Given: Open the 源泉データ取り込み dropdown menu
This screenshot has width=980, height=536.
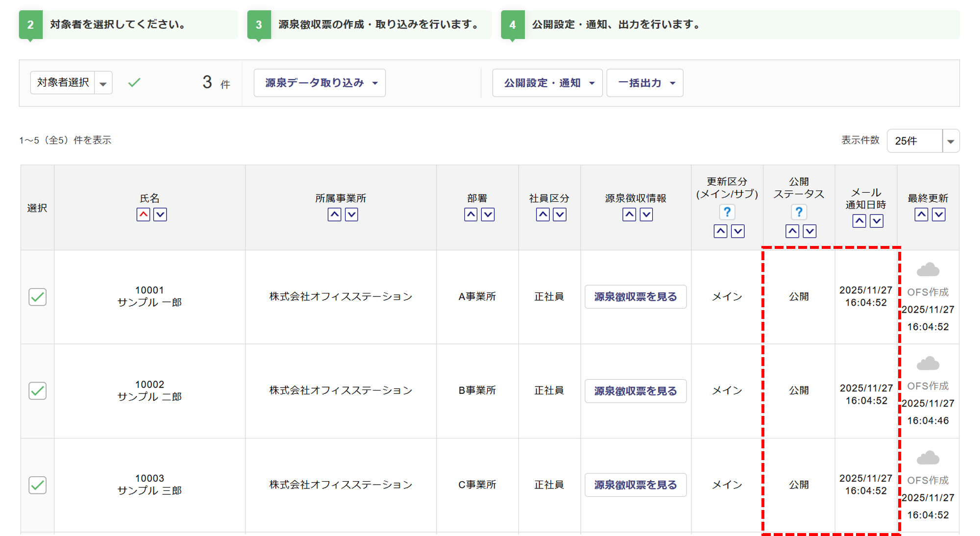Looking at the screenshot, I should coord(320,83).
